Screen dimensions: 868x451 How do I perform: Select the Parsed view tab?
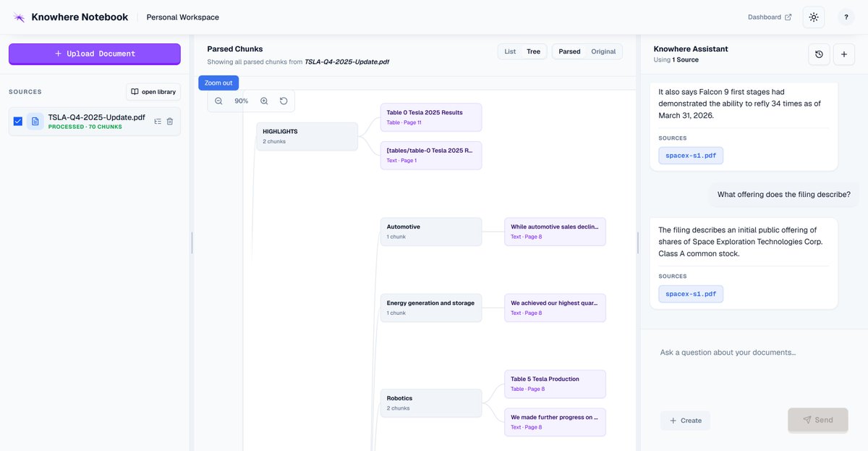(x=569, y=51)
